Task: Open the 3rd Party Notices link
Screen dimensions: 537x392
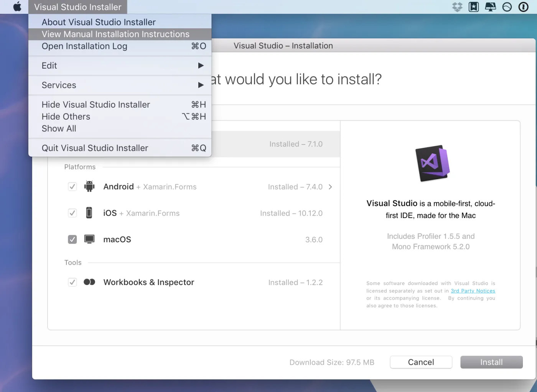Action: point(473,291)
